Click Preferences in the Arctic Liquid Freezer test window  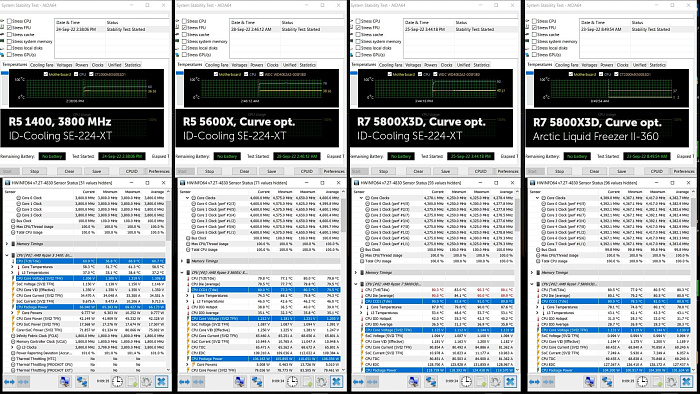pos(683,171)
